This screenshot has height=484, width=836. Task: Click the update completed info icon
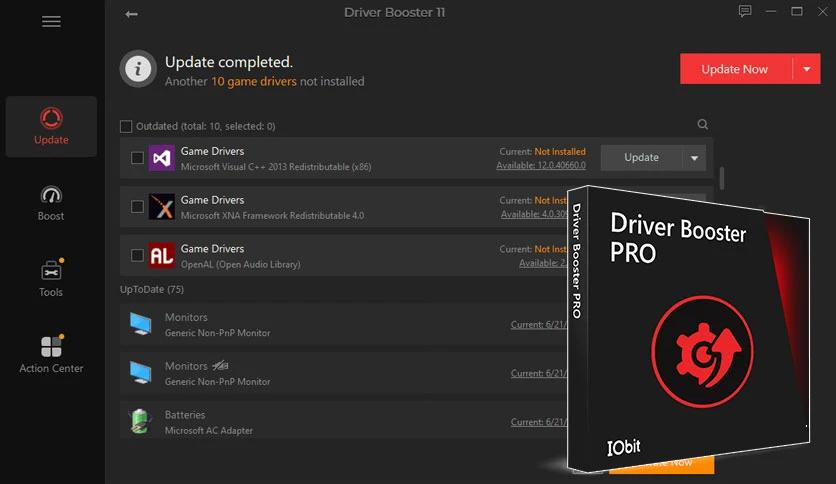pos(138,69)
